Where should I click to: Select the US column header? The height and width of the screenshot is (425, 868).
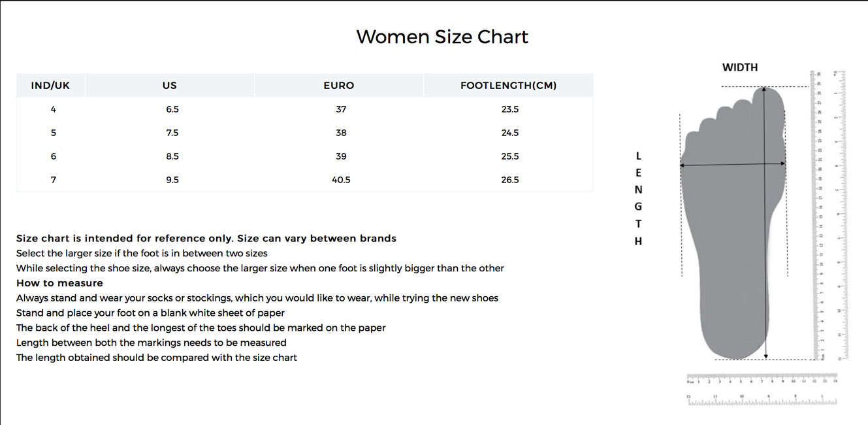[x=170, y=86]
